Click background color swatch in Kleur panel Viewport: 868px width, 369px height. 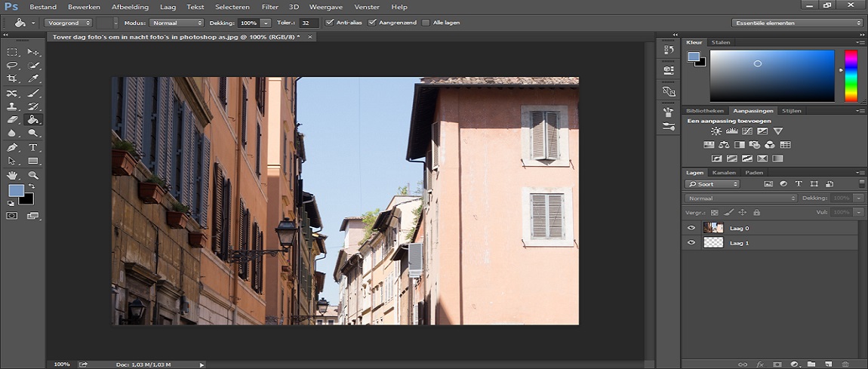pyautogui.click(x=702, y=63)
